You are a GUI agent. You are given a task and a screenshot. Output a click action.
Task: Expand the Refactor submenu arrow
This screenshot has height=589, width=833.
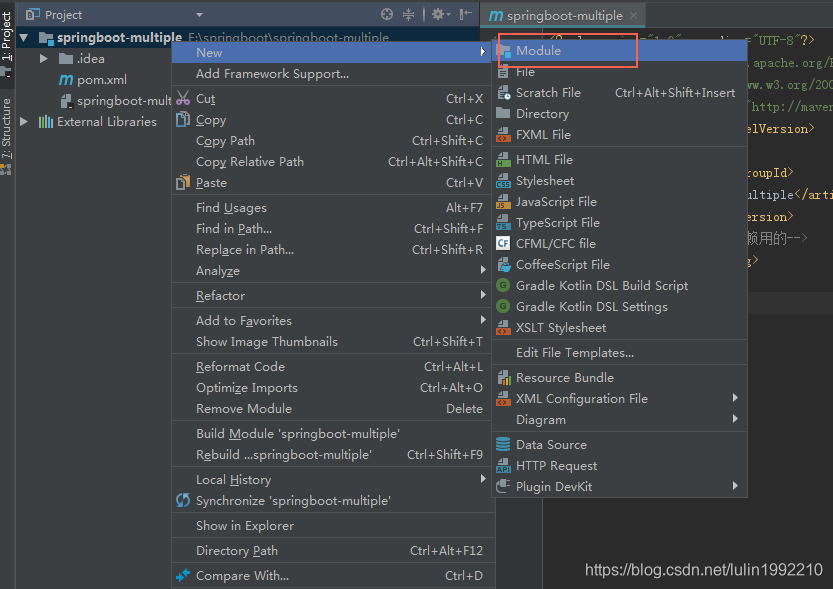click(x=483, y=295)
